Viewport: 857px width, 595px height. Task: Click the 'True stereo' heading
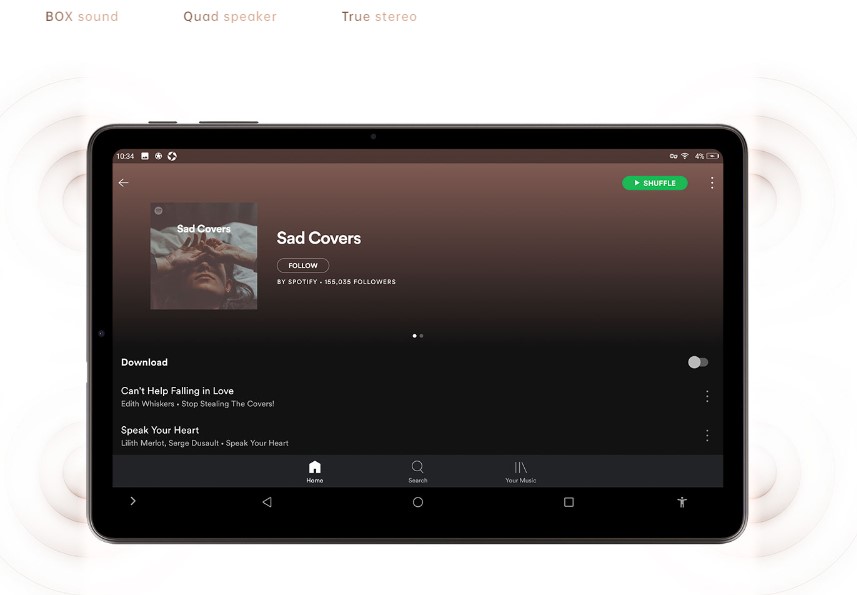379,17
